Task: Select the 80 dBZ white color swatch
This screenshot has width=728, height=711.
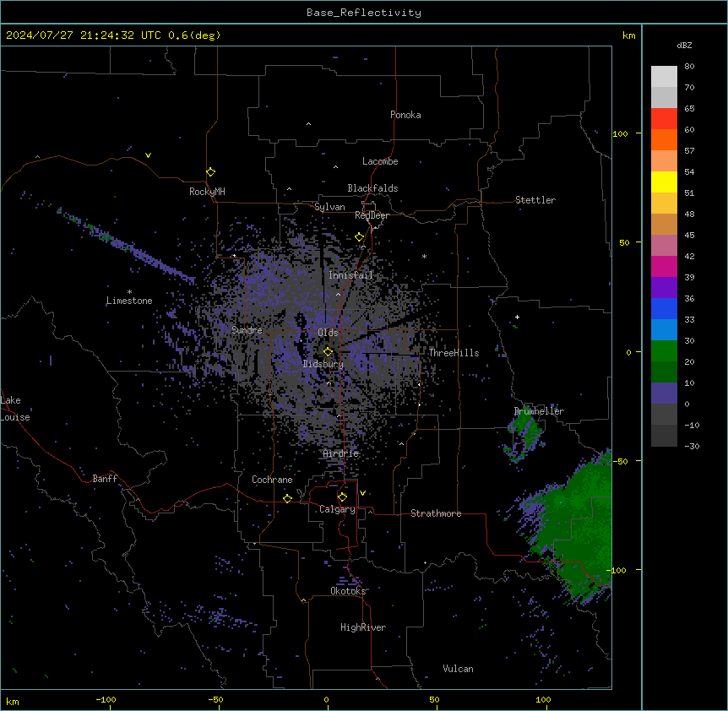Action: tap(664, 77)
